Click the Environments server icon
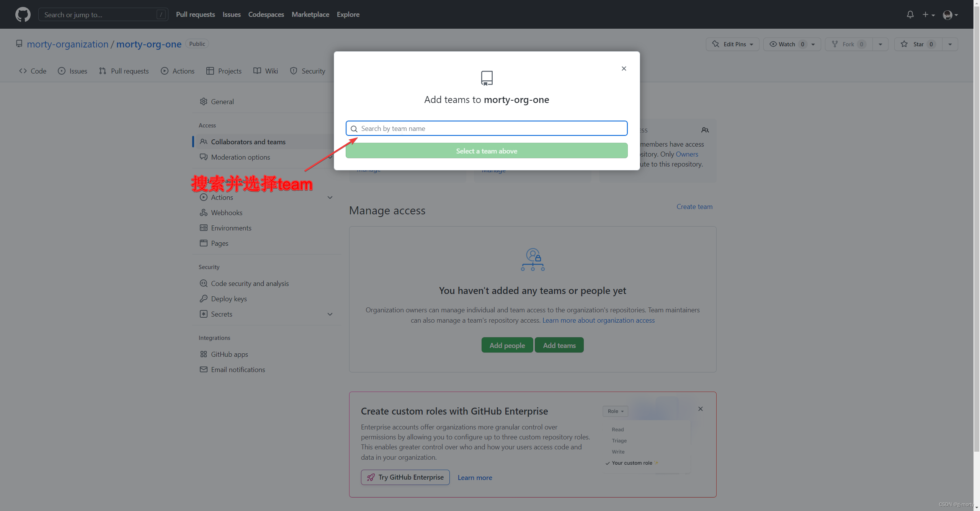 pos(204,228)
